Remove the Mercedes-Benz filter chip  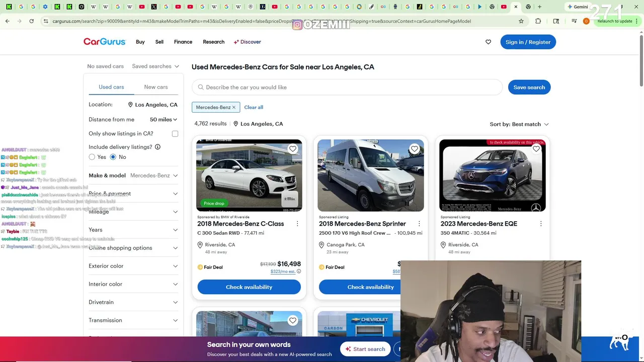[x=233, y=107]
